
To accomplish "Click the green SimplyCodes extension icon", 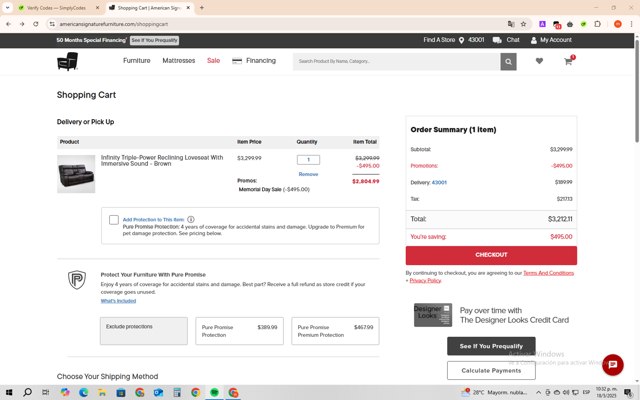I will (584, 24).
